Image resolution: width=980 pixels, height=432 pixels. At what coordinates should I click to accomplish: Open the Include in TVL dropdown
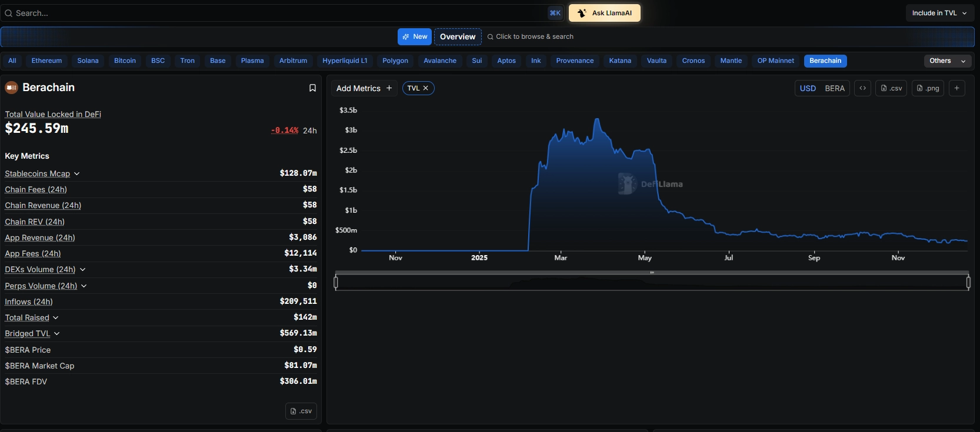click(x=939, y=13)
